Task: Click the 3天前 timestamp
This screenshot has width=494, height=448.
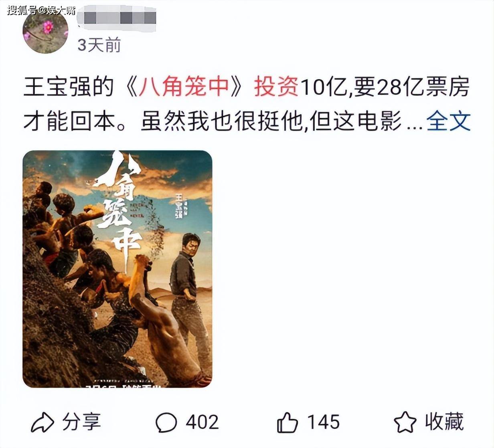Action: (x=99, y=45)
